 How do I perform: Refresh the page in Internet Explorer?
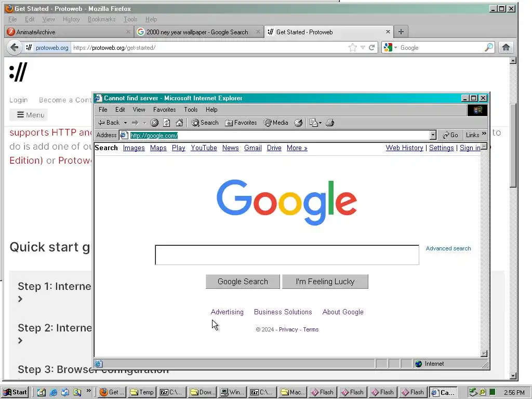tap(167, 123)
